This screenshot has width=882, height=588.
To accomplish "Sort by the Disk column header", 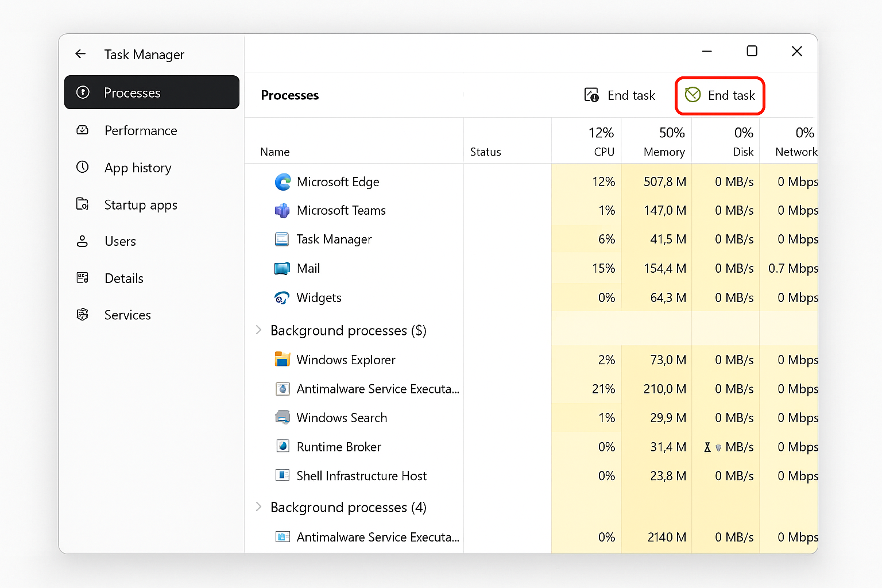I will 743,141.
